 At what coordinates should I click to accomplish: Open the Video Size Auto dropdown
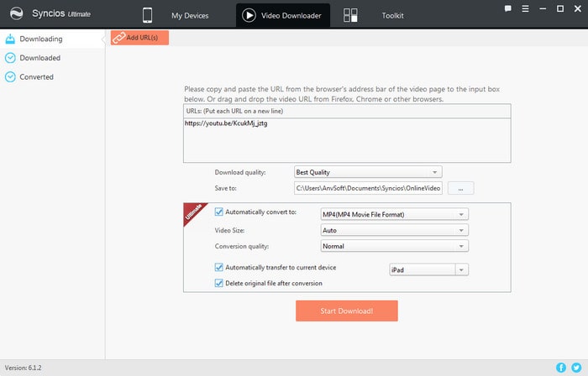tap(395, 230)
